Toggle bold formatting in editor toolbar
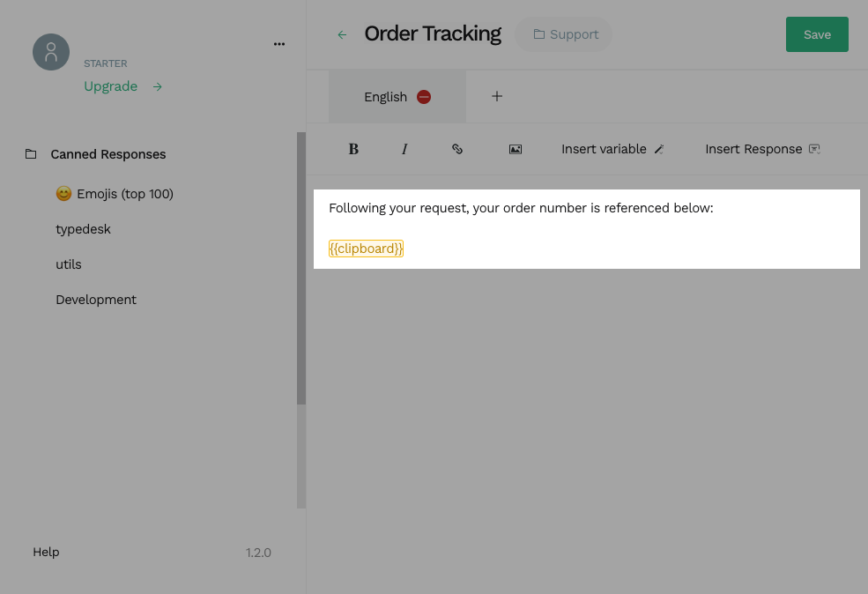 (x=353, y=149)
